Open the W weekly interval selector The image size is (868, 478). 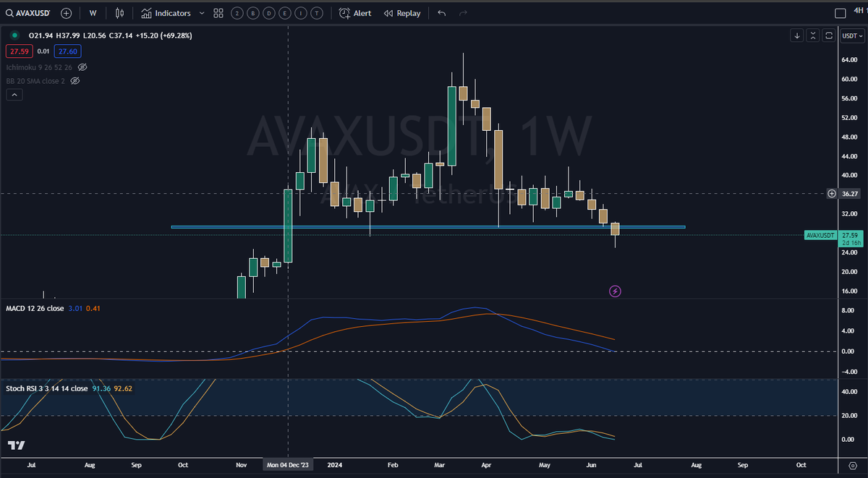[93, 13]
